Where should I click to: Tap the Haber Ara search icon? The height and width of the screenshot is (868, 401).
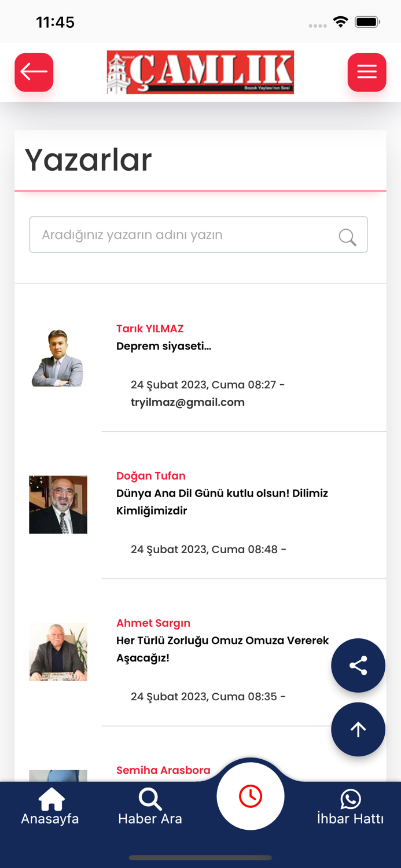(150, 799)
